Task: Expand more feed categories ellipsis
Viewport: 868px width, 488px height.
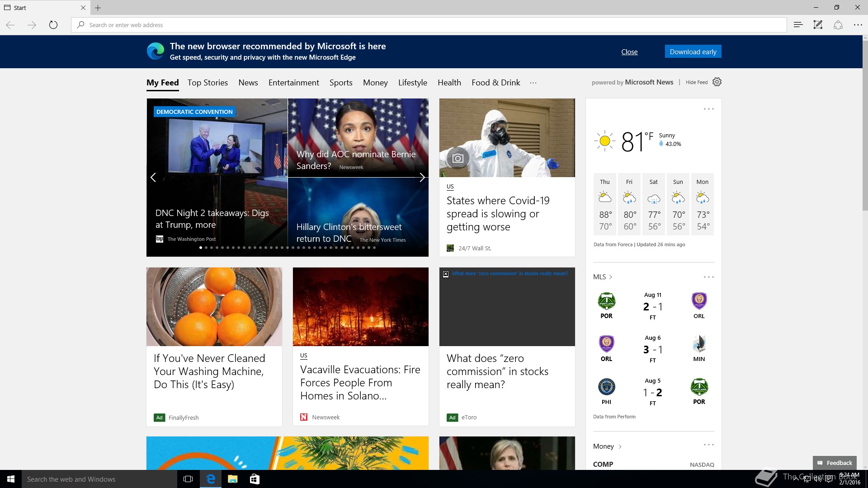Action: tap(533, 83)
